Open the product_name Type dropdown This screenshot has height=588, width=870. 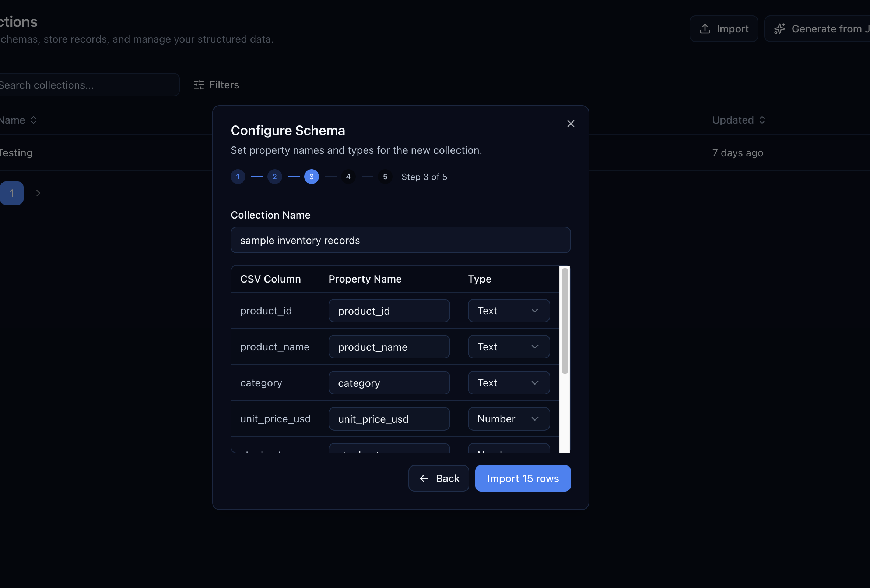(508, 347)
